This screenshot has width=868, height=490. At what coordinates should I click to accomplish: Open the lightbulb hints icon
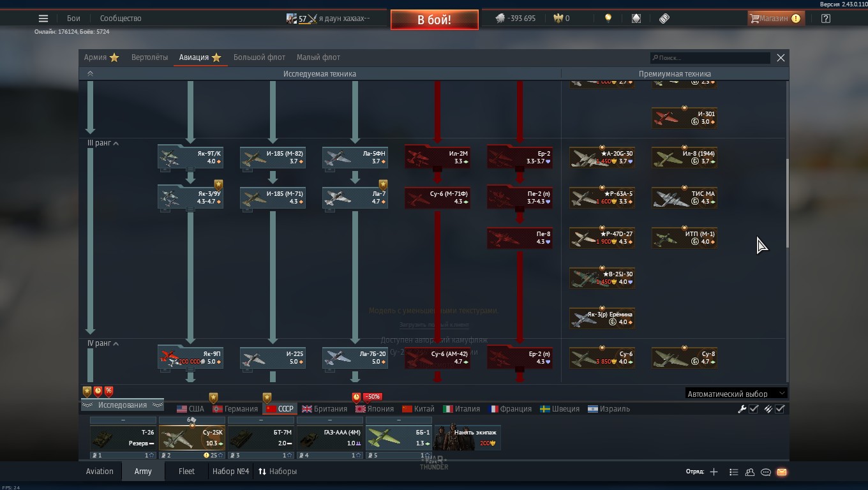tap(608, 19)
